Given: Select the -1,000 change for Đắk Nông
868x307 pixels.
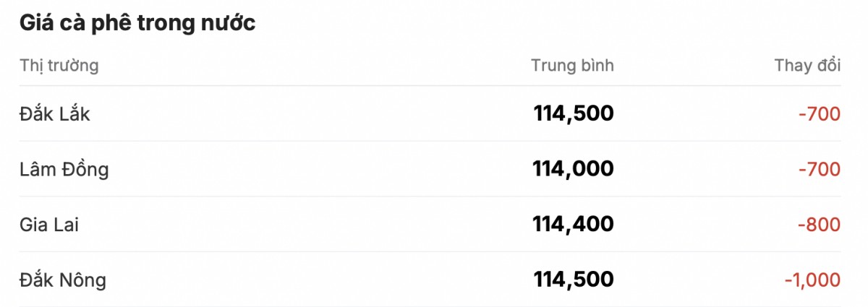Looking at the screenshot, I should click(x=812, y=280).
